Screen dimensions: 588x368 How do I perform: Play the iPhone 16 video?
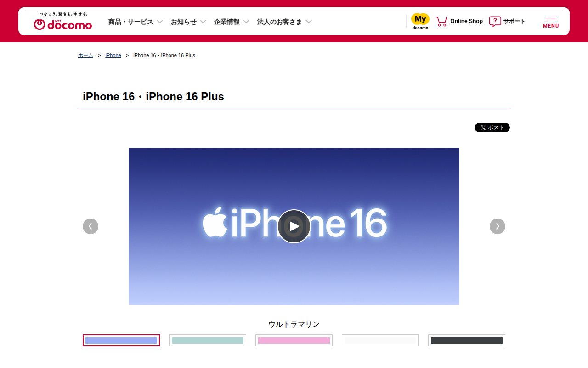[294, 226]
